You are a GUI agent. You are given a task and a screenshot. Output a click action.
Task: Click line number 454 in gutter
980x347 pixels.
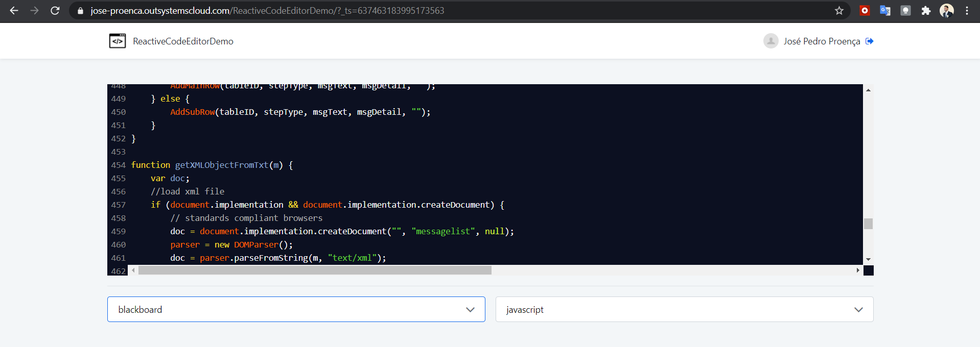coord(118,165)
